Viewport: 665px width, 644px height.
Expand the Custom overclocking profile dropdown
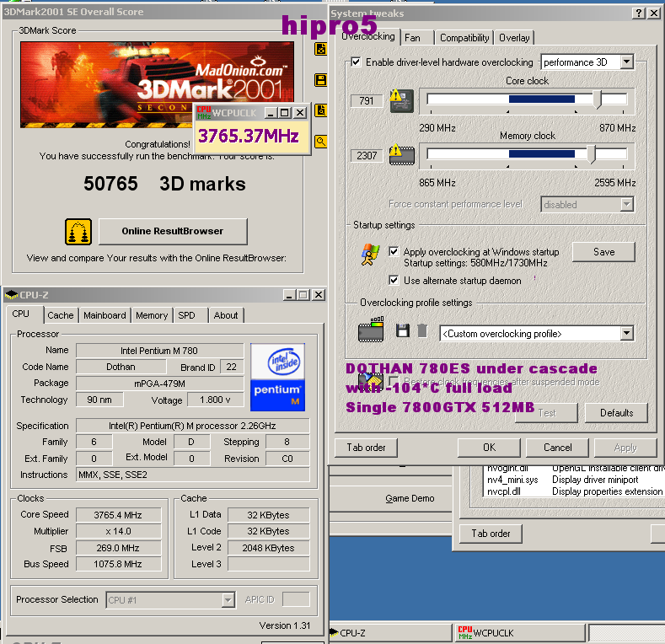626,334
